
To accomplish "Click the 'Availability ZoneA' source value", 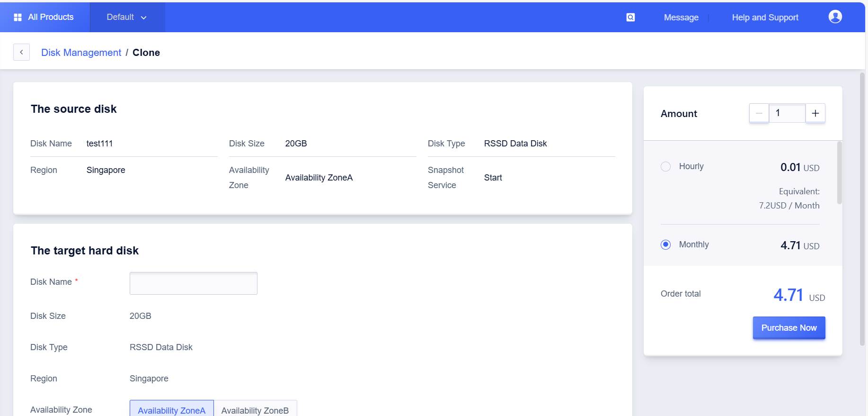I will (319, 178).
